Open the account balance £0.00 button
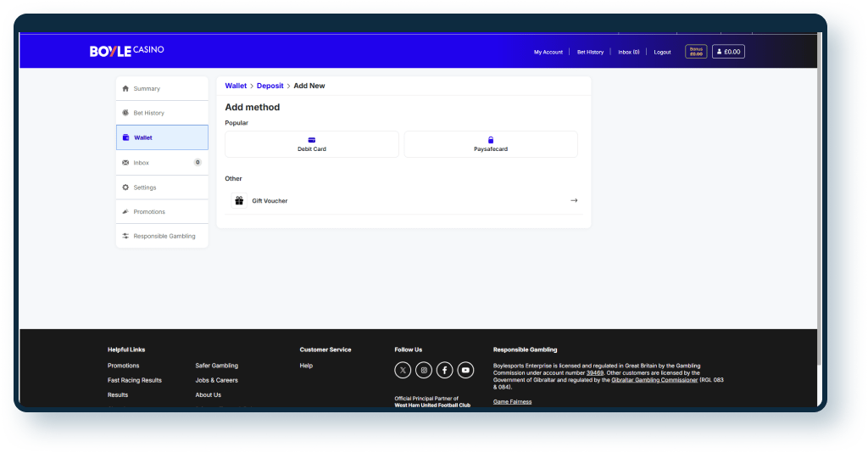The width and height of the screenshot is (868, 453). click(728, 52)
